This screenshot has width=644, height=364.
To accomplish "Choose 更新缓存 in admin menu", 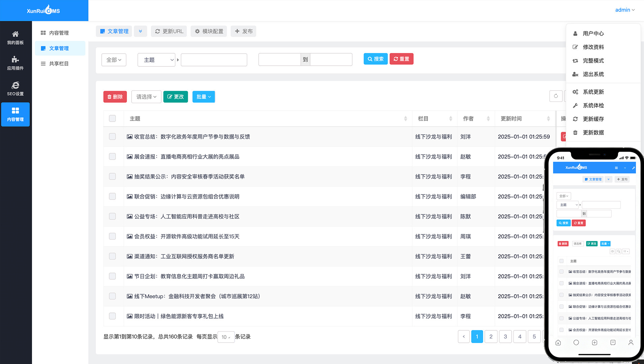I will pos(593,119).
